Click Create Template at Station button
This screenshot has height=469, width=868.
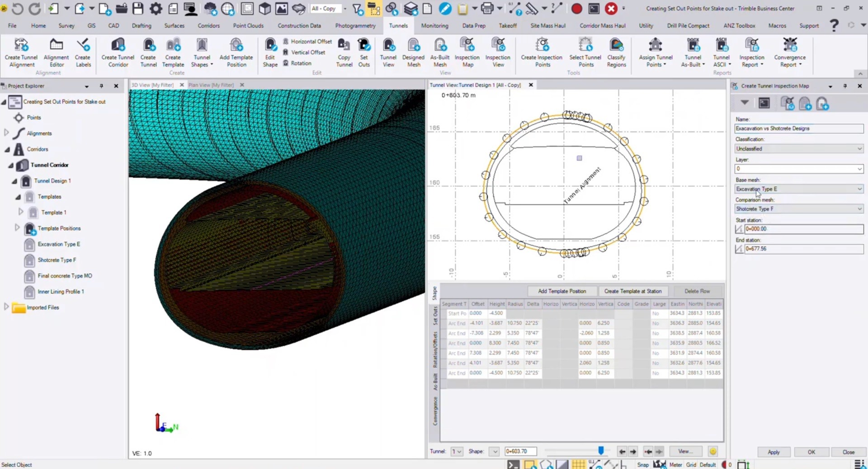click(632, 291)
